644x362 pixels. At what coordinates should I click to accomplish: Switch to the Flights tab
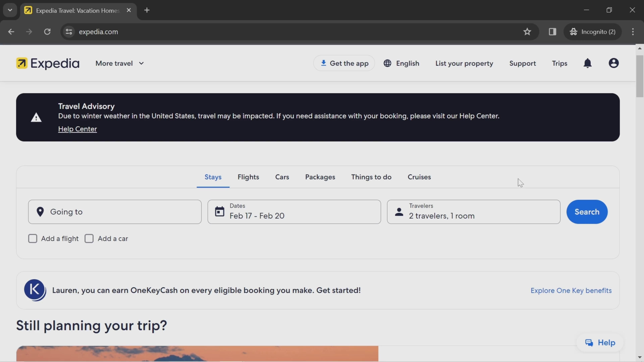click(x=248, y=177)
